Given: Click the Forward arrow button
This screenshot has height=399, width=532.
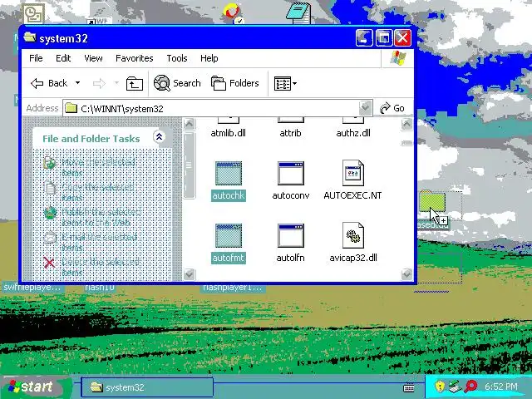Looking at the screenshot, I should point(99,83).
